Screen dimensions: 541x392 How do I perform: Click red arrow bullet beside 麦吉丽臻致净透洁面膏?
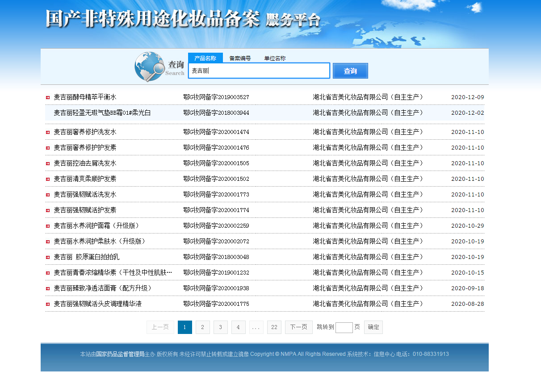pos(48,288)
